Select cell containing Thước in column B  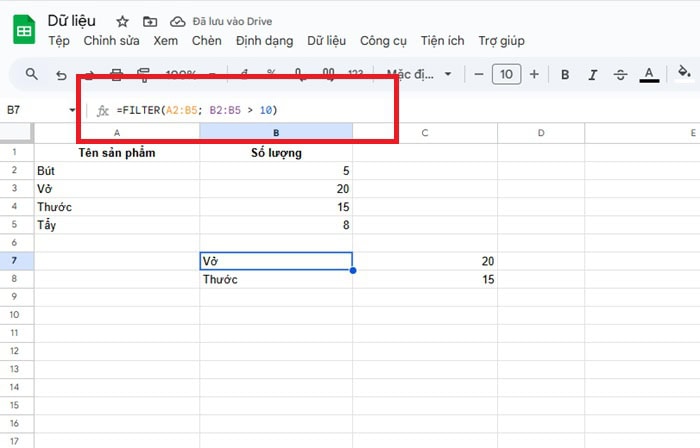276,280
